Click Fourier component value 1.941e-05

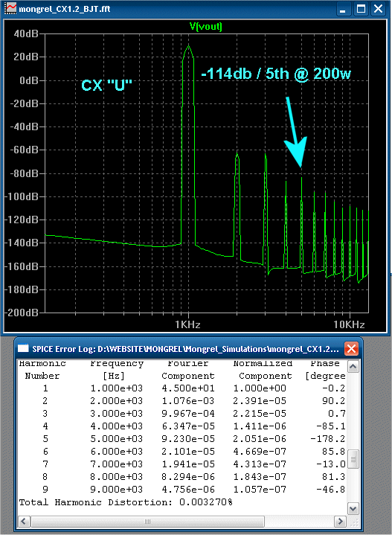(188, 464)
